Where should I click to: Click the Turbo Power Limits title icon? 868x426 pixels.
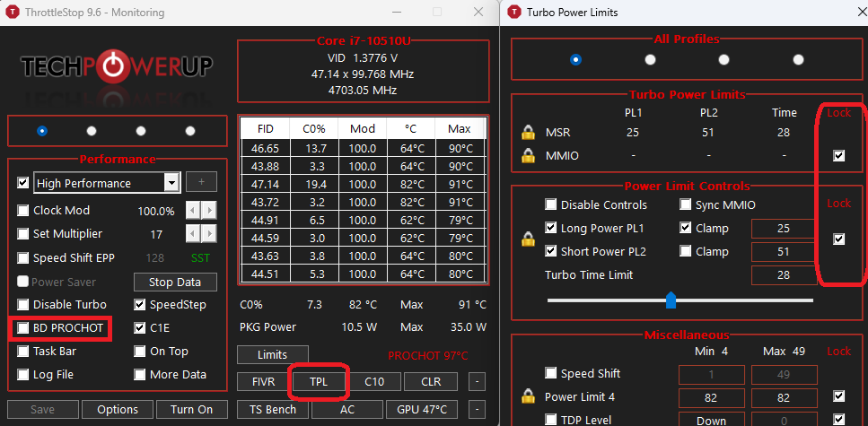pyautogui.click(x=514, y=13)
